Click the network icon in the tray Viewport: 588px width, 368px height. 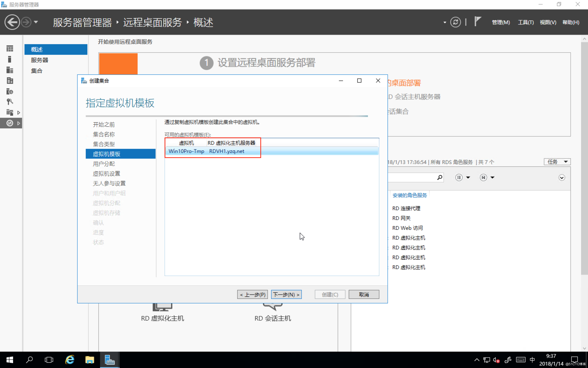pyautogui.click(x=487, y=360)
